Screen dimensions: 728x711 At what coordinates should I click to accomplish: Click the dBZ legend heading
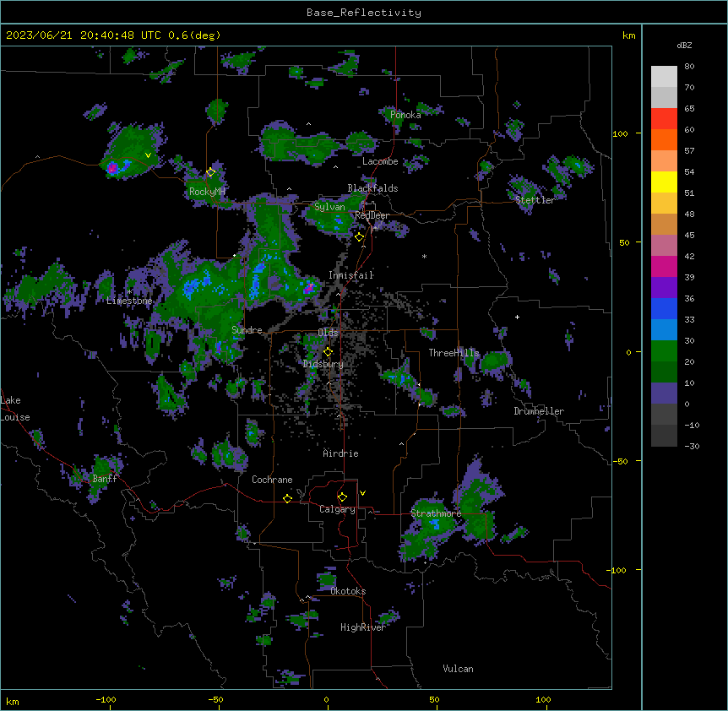click(x=684, y=45)
